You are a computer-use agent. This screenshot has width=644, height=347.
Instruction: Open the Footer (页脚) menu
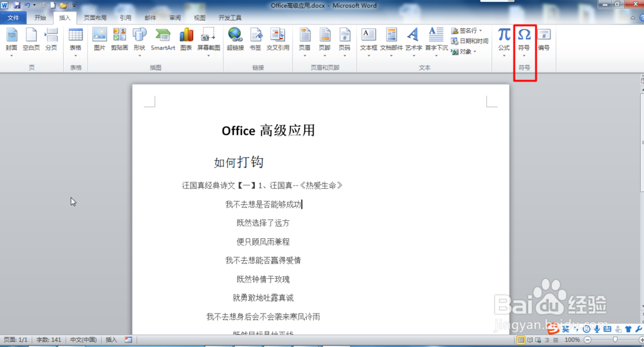point(325,39)
